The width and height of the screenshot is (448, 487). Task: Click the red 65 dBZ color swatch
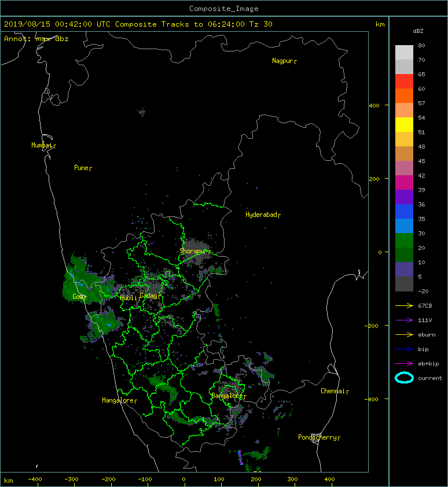tap(404, 81)
